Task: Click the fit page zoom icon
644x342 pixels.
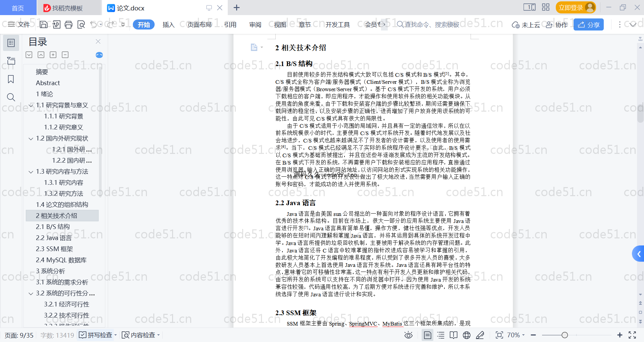Action: coord(499,335)
